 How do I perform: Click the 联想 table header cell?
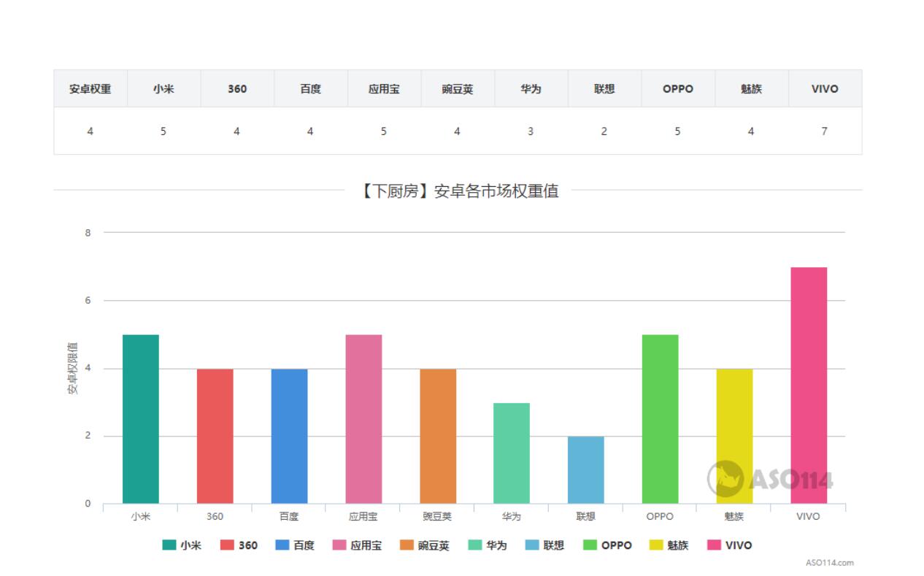[604, 89]
